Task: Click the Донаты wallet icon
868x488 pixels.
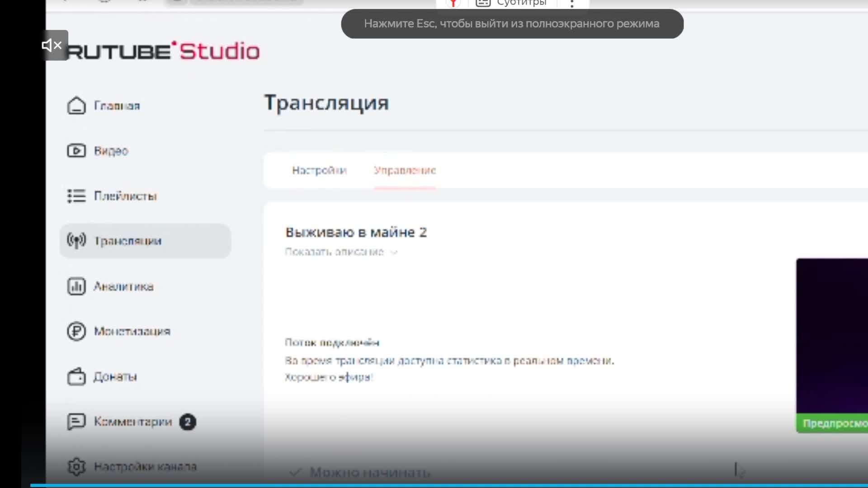Action: [76, 376]
